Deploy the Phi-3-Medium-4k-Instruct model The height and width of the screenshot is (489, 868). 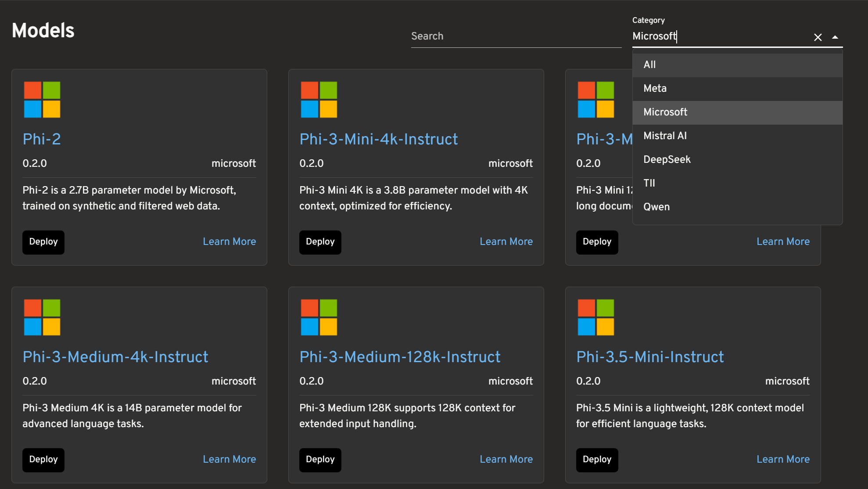coord(43,460)
